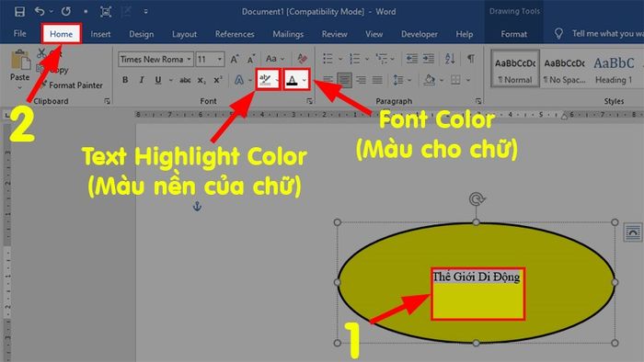
Task: Switch to the Layout tab
Action: [x=184, y=34]
